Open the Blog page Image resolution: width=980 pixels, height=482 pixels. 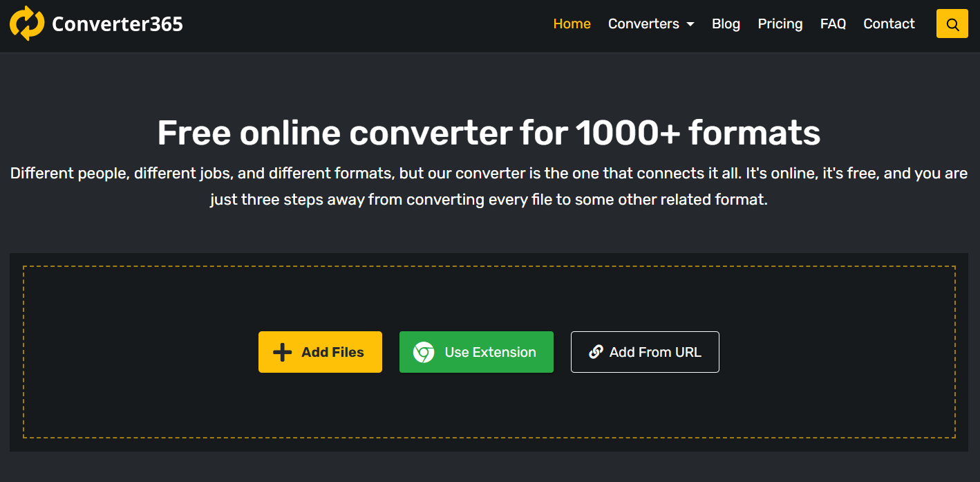(x=726, y=24)
